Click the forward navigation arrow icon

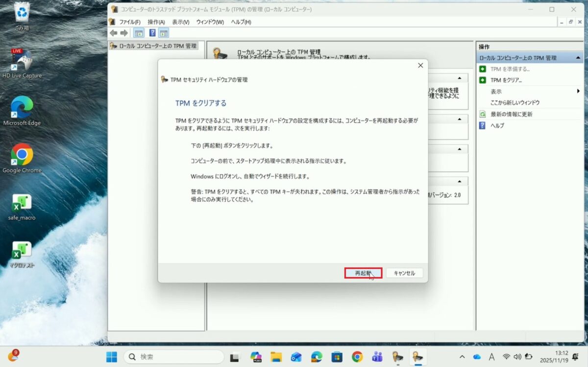tap(124, 33)
